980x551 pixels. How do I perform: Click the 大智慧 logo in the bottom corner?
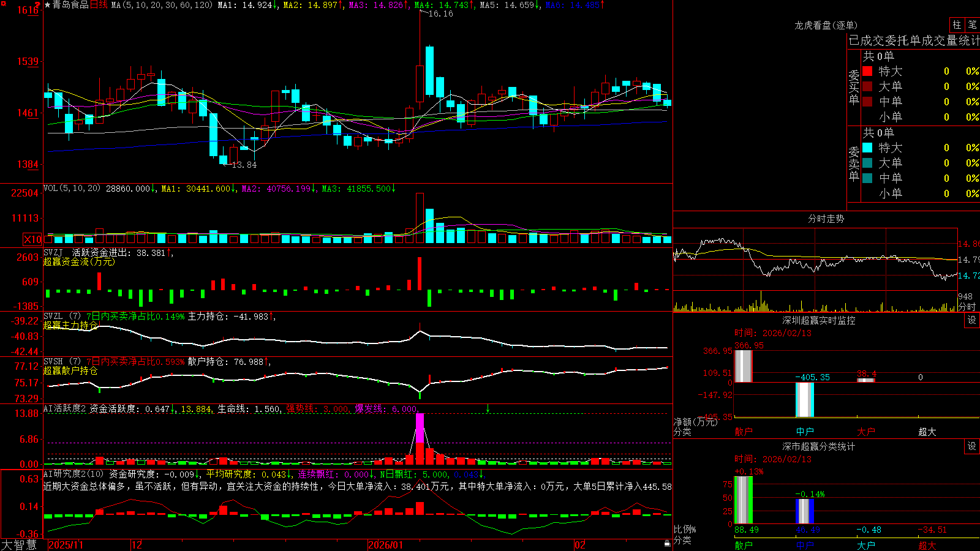tap(19, 545)
